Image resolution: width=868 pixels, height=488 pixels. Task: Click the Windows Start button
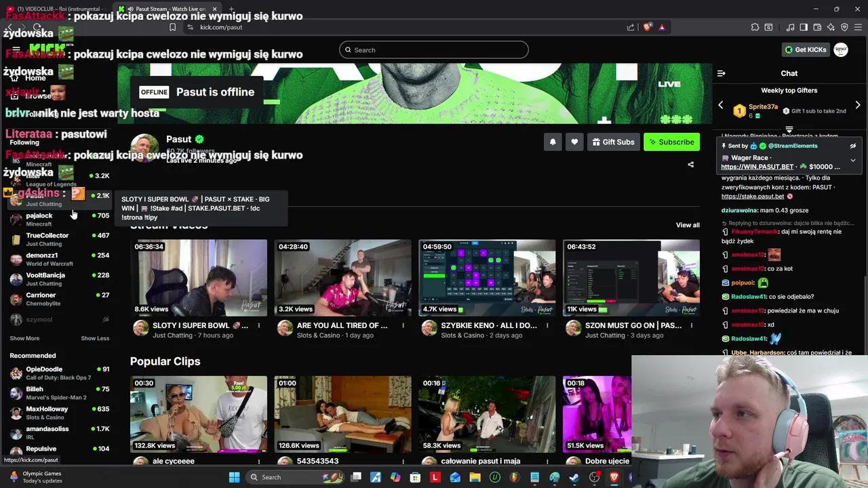coord(234,477)
